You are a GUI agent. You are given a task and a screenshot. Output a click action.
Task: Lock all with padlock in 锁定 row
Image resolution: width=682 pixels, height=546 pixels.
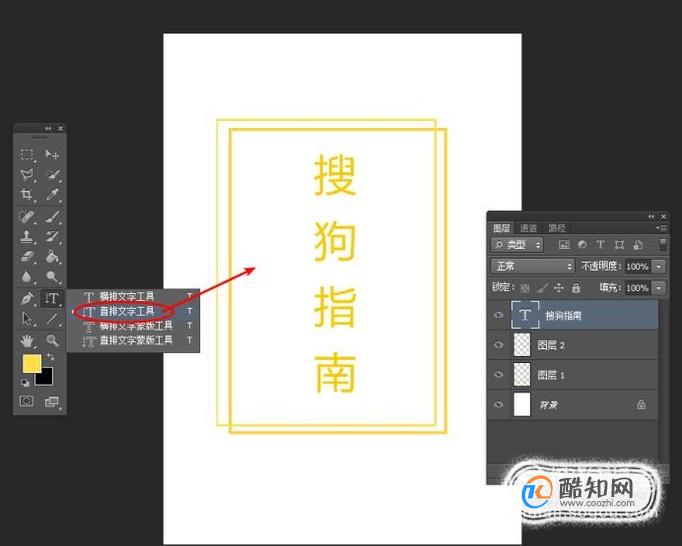tap(576, 288)
